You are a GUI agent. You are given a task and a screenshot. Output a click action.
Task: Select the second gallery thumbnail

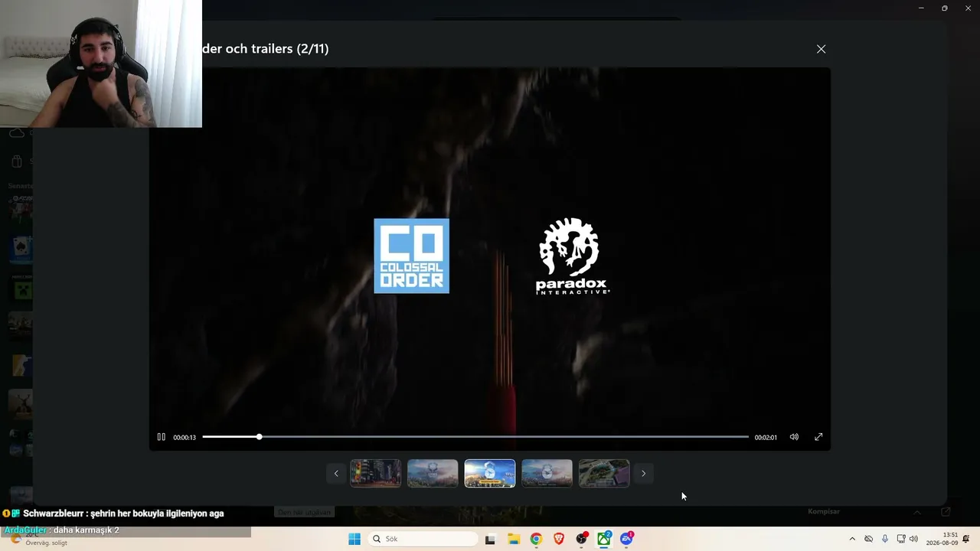click(433, 474)
